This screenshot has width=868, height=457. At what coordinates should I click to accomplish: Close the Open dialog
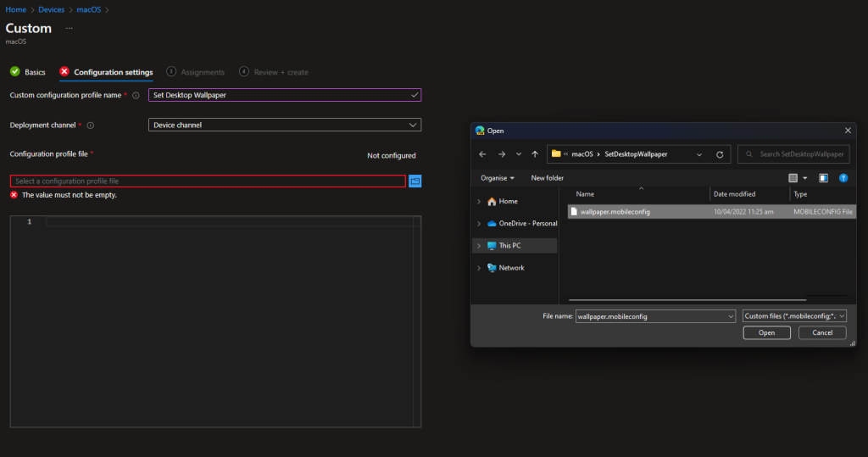tap(848, 131)
